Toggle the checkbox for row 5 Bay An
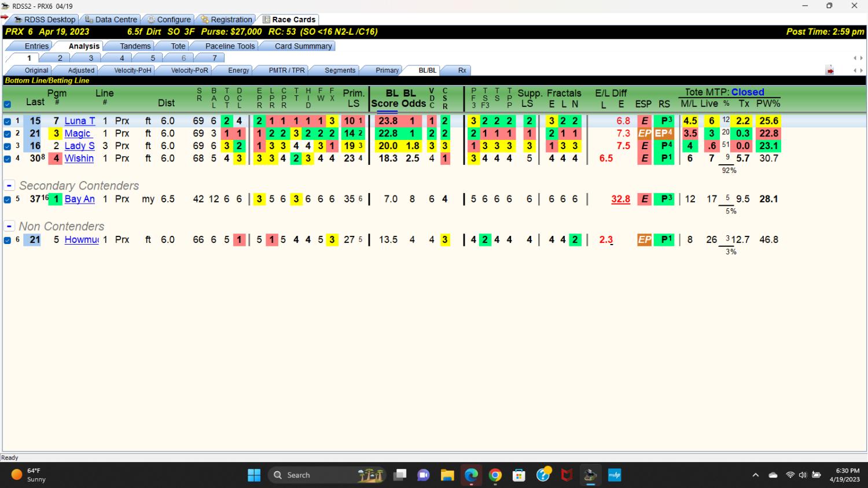This screenshot has width=868, height=488. [8, 199]
